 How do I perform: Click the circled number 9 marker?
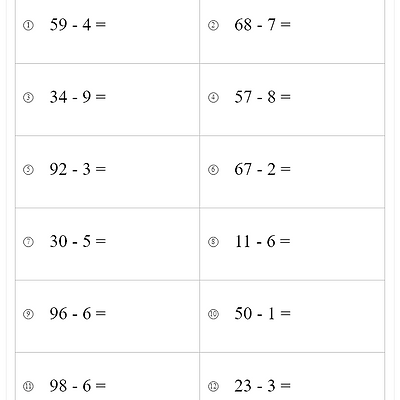tap(28, 314)
